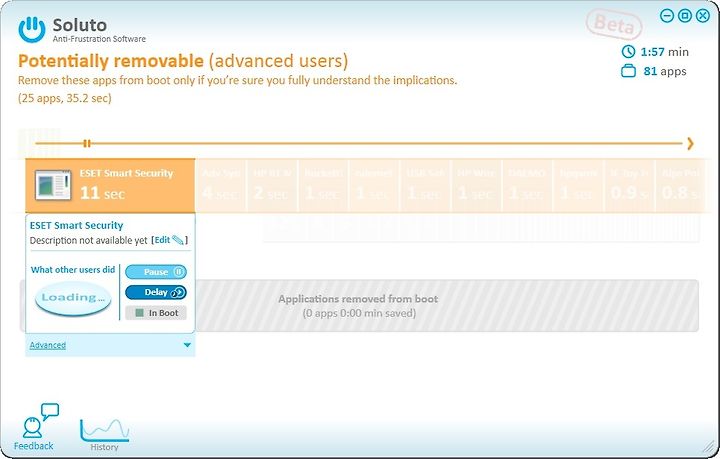Select the faded 2 sec app tile
The image size is (720, 459).
click(x=272, y=185)
